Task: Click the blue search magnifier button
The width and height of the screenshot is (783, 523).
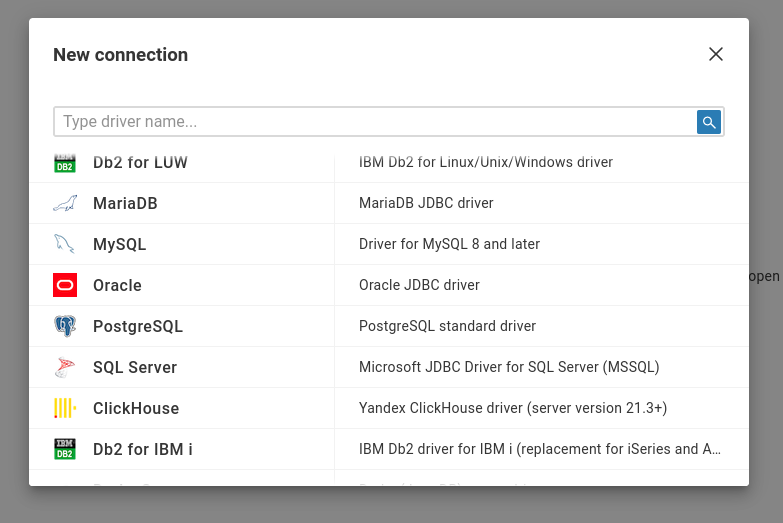Action: [x=709, y=122]
